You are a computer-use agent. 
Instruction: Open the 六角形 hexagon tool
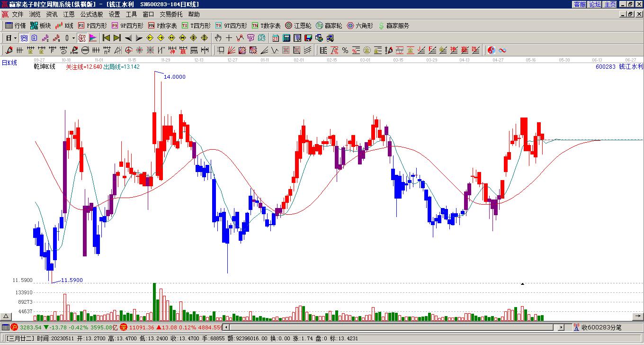pyautogui.click(x=360, y=26)
